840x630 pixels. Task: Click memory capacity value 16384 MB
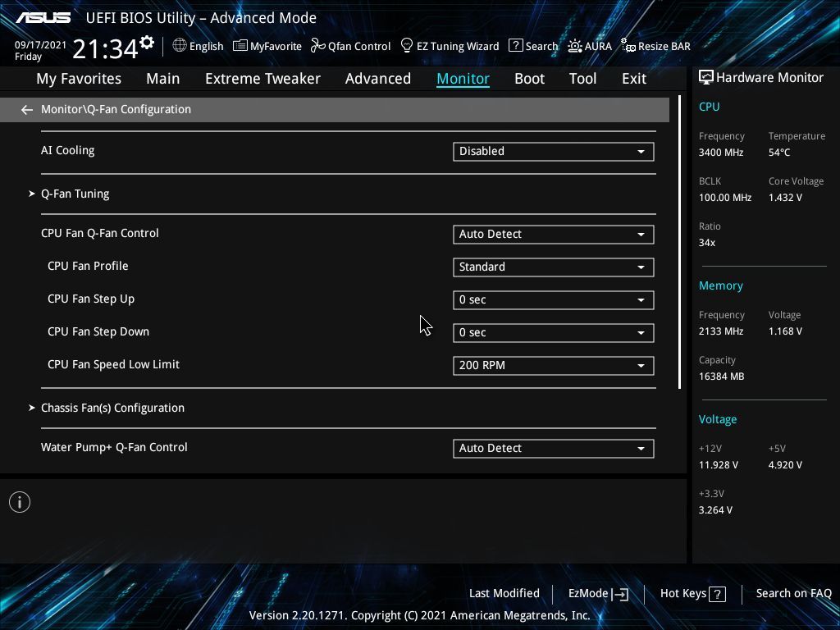(721, 377)
